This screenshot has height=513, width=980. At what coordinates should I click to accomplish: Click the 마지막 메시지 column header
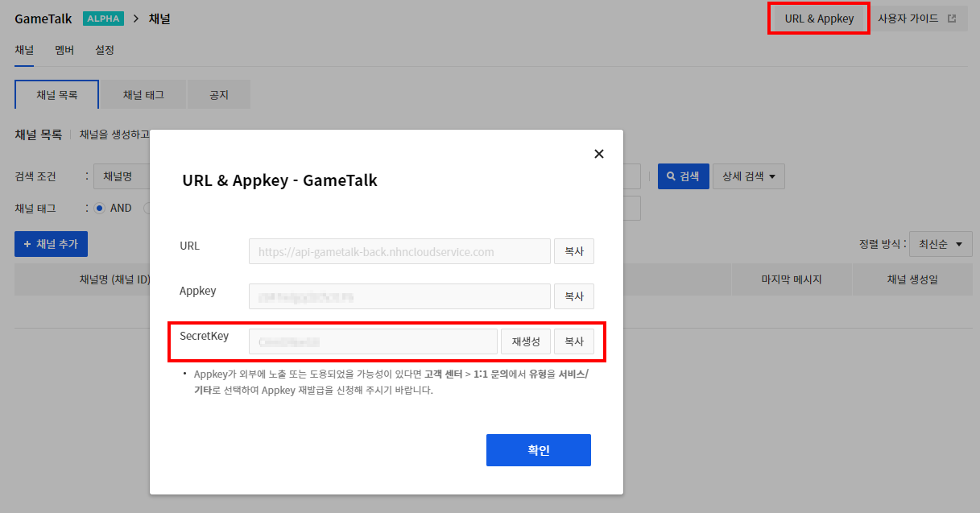pos(792,279)
